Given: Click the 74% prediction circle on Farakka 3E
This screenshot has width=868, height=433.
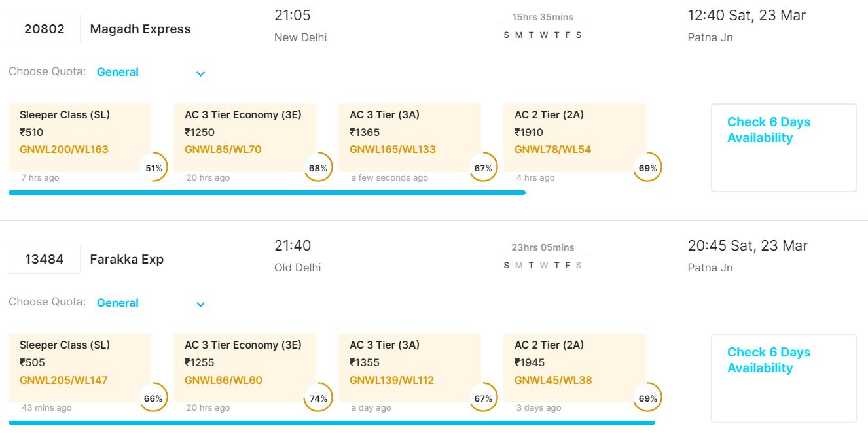Looking at the screenshot, I should pyautogui.click(x=318, y=398).
